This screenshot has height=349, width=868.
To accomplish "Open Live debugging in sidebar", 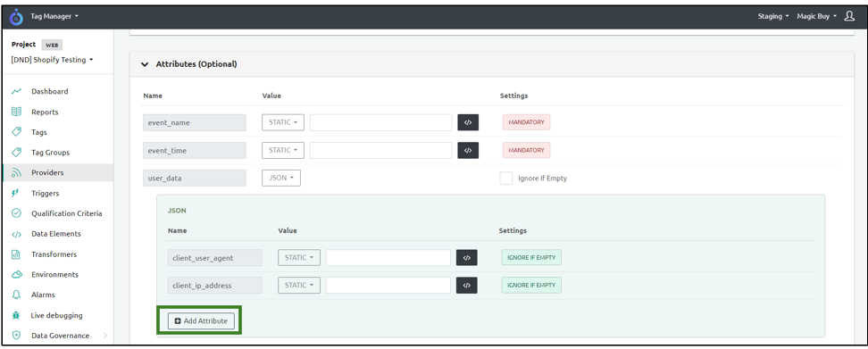I will tap(56, 315).
